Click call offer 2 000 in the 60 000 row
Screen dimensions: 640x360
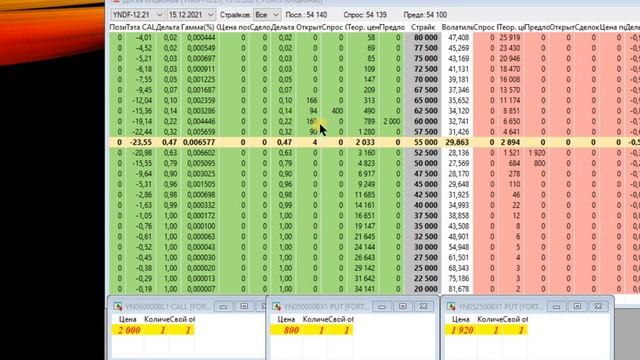[x=392, y=121]
